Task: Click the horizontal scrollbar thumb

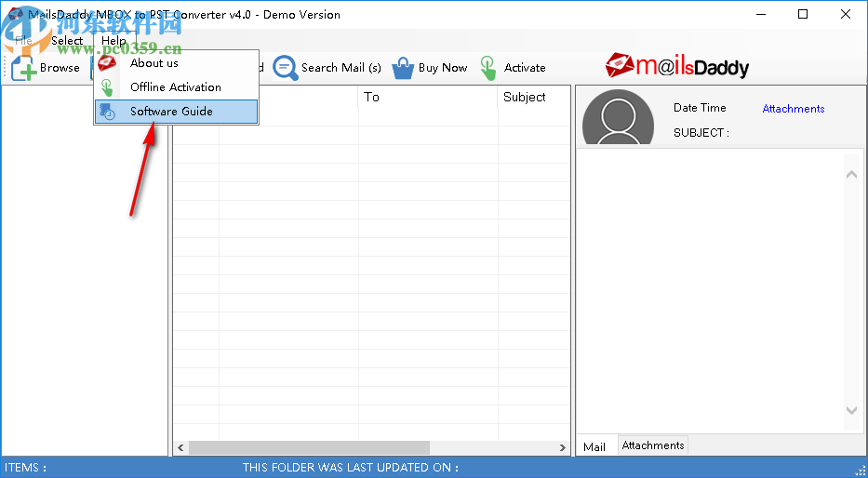Action: click(310, 447)
